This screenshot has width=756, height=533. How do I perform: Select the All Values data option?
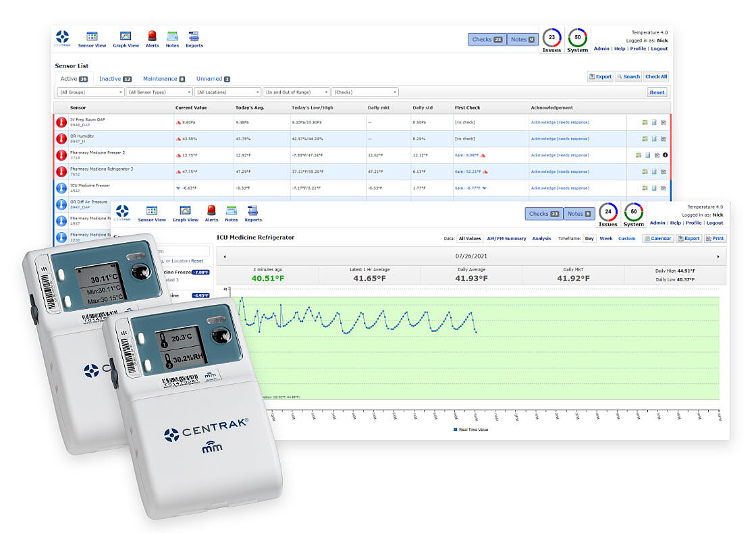(x=470, y=238)
